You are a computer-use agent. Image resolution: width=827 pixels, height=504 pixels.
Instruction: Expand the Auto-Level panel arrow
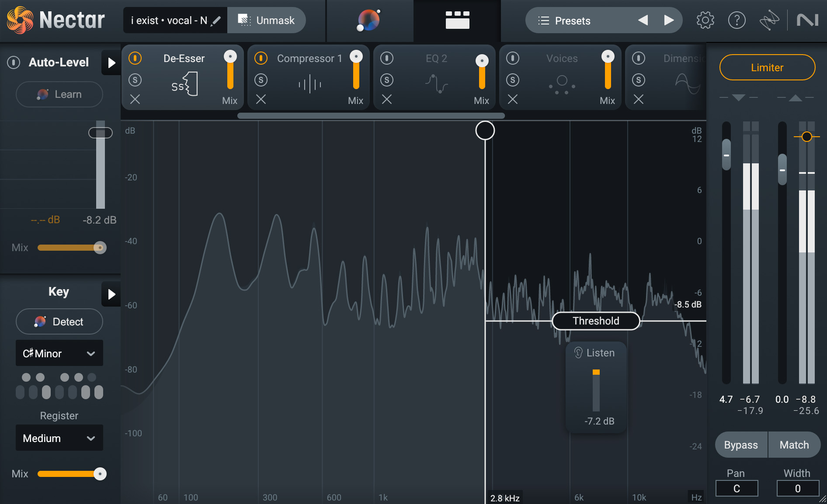point(111,62)
